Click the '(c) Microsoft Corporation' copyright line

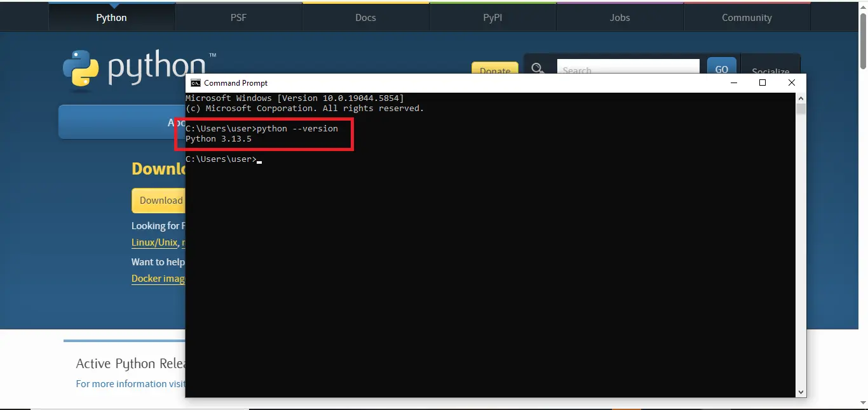(304, 109)
